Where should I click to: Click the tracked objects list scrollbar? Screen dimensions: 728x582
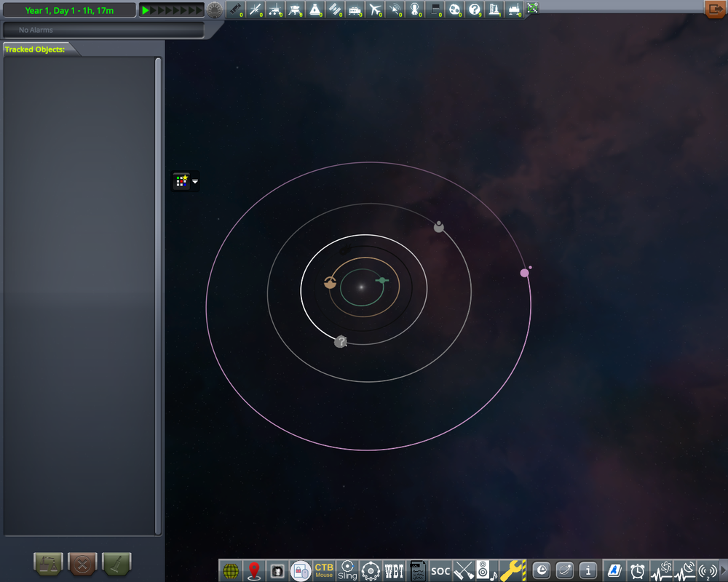pos(158,296)
